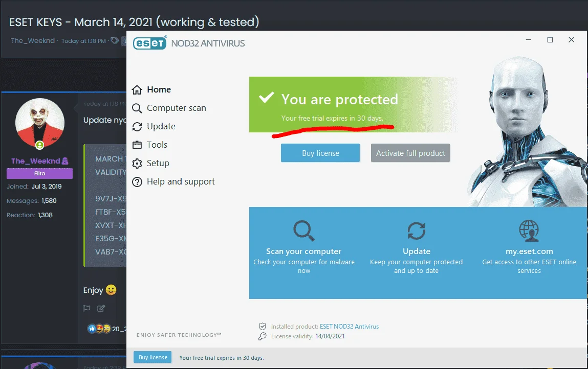Screen dimensions: 588x369
Task: Click the Setup gear icon
Action: tap(137, 164)
